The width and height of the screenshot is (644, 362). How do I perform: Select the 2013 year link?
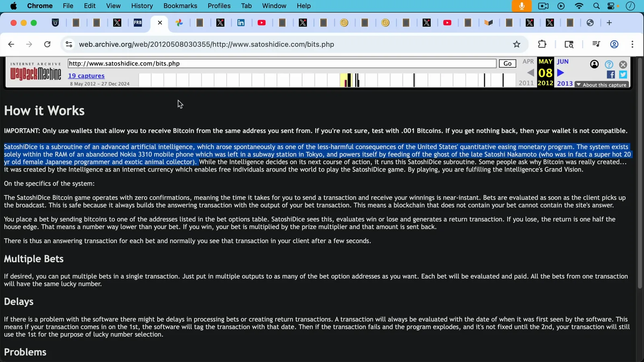tap(565, 83)
